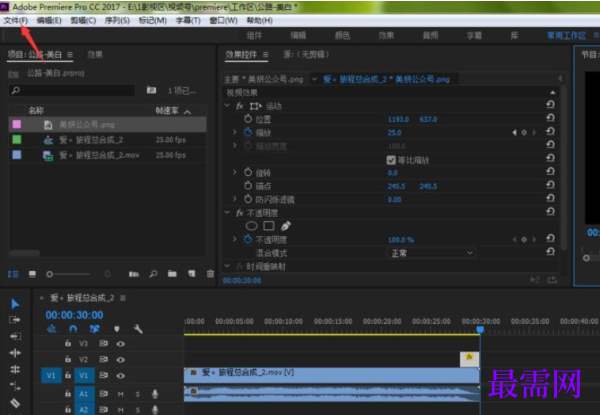Select the 爱•旅程总合成_2.mov [V] clip on V1
The width and height of the screenshot is (600, 415).
[x=331, y=375]
